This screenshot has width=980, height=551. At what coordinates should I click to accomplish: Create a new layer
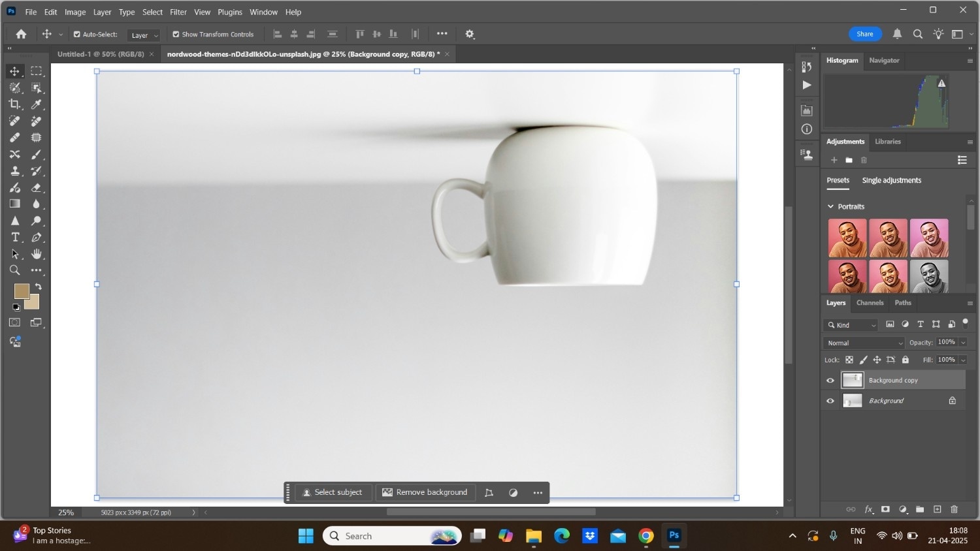[x=937, y=509]
